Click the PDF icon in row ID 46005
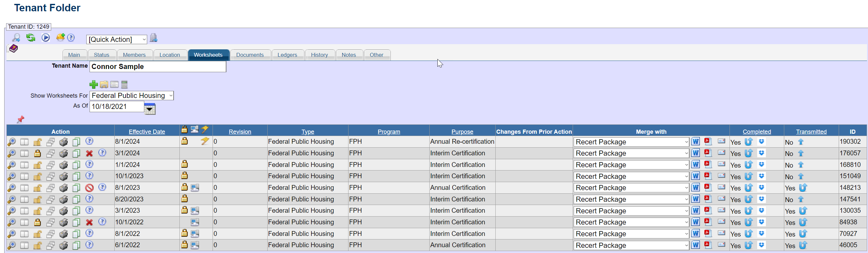The height and width of the screenshot is (253, 868). point(708,245)
